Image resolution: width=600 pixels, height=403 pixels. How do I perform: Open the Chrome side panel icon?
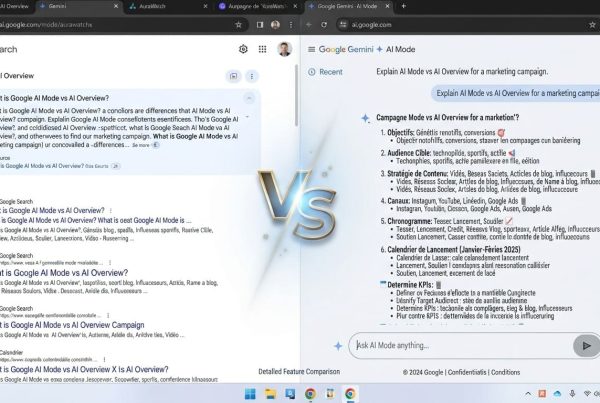260,25
